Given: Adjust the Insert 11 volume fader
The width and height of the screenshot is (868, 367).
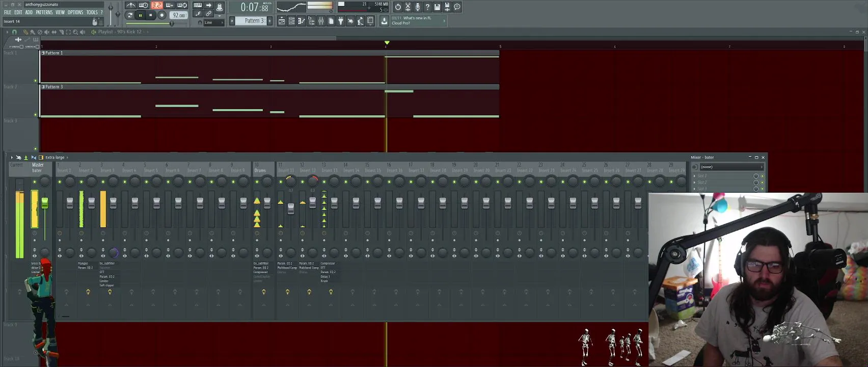Looking at the screenshot, I should (291, 209).
